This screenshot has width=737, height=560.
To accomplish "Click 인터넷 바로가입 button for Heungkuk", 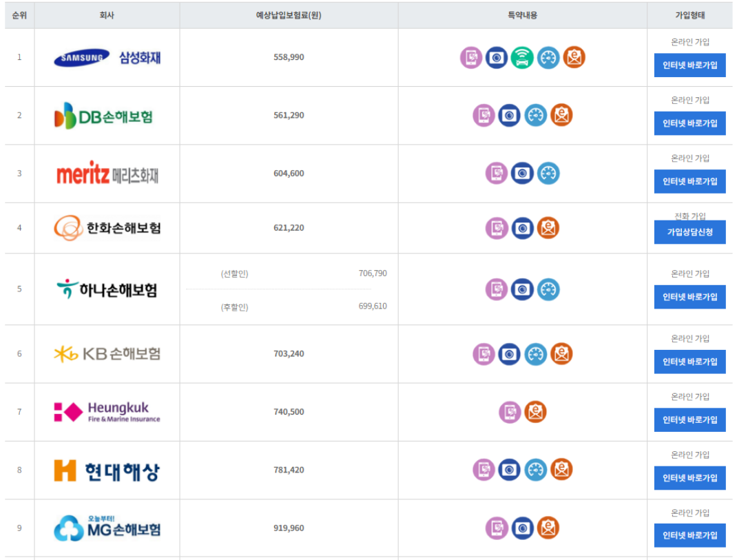I will (x=689, y=420).
